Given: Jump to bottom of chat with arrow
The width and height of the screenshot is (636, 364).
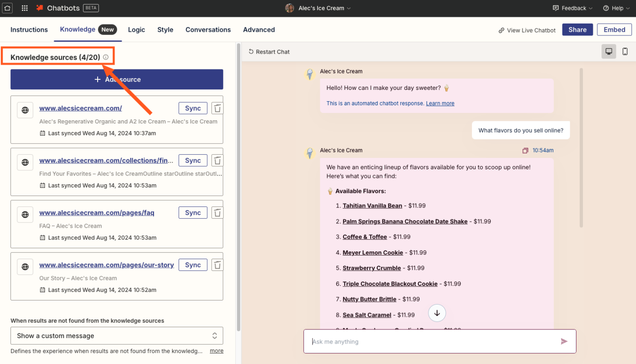Looking at the screenshot, I should click(x=437, y=313).
